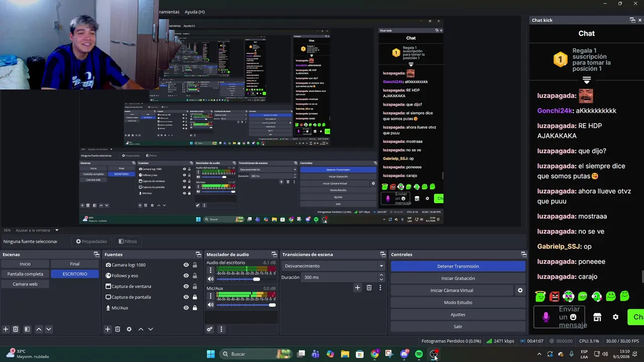644x362 pixels.
Task: Undock the Mezclador de audio panel
Action: tap(274, 254)
